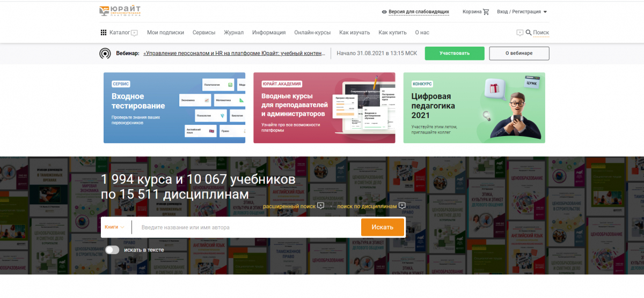Click Версия для слабовидящих link
This screenshot has width=644, height=298.
[419, 12]
